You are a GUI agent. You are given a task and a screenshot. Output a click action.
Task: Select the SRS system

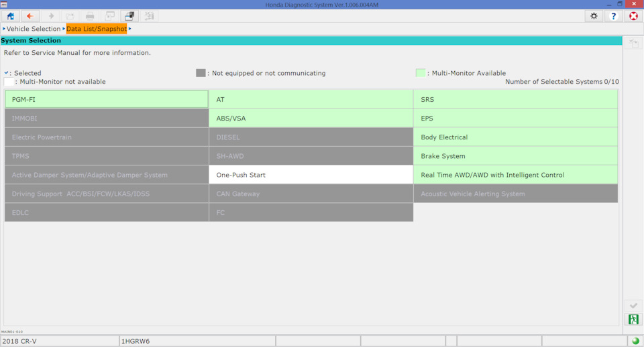point(515,99)
